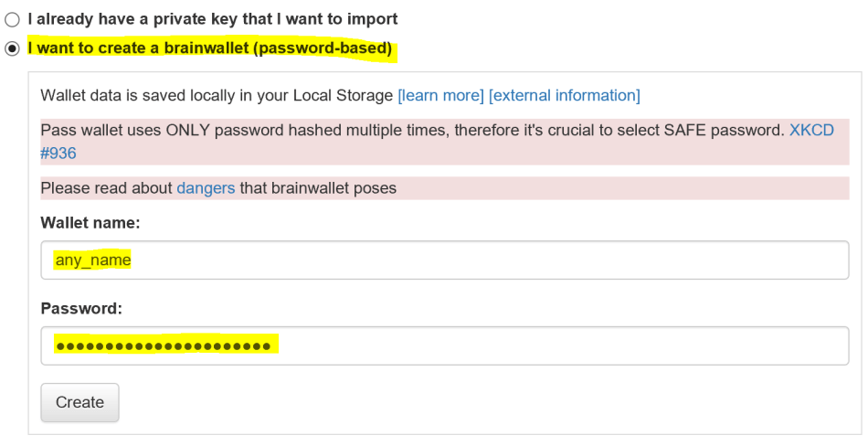The height and width of the screenshot is (446, 868).
Task: Click the 'Password:' label
Action: (81, 309)
